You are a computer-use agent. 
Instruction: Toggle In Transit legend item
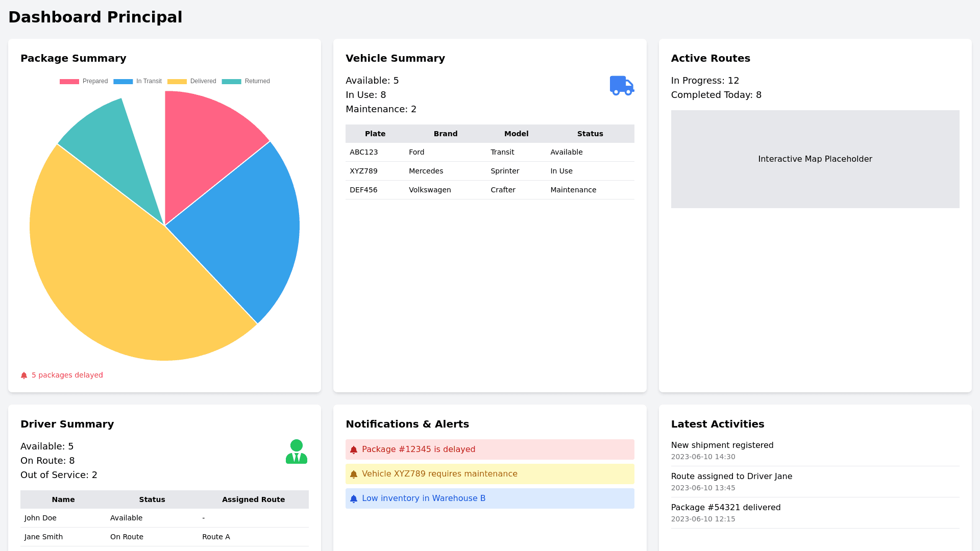(x=138, y=81)
